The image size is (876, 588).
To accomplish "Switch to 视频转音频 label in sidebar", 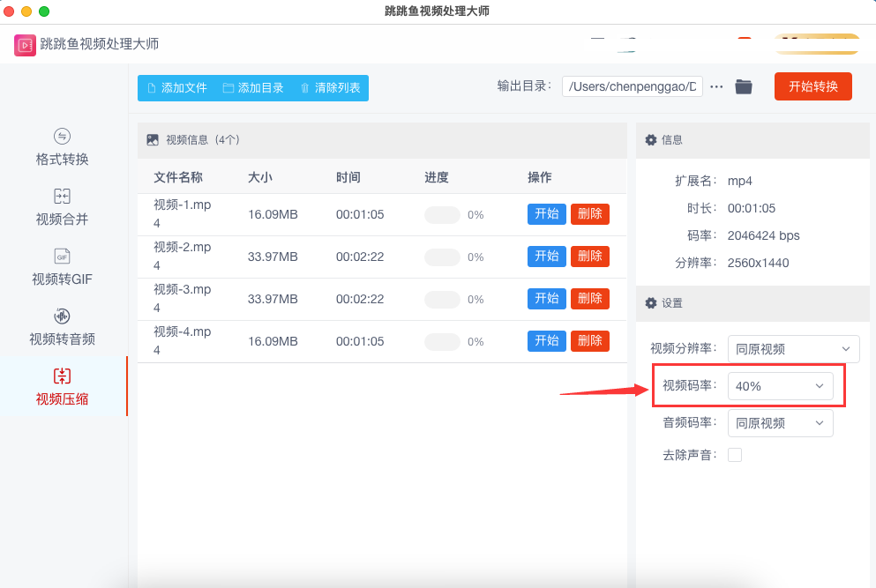I will pos(62,339).
